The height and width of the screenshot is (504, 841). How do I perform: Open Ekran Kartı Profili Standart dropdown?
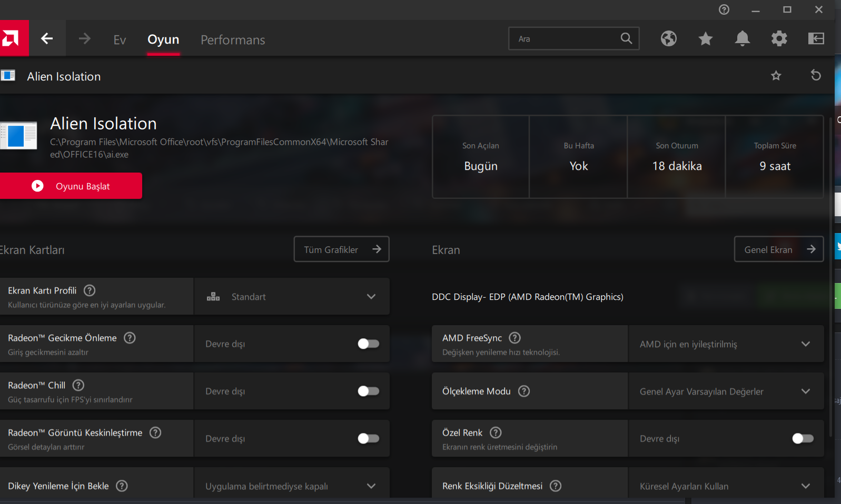(292, 296)
